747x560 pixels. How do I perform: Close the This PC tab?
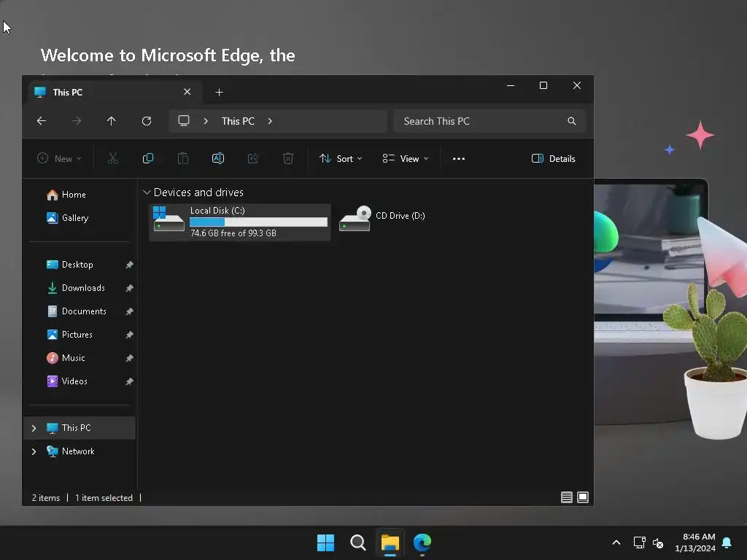187,92
